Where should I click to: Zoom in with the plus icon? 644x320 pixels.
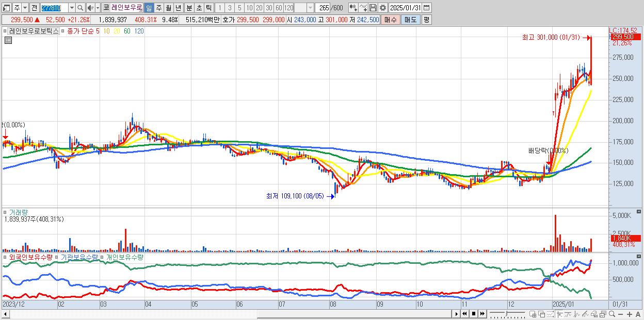point(630,314)
